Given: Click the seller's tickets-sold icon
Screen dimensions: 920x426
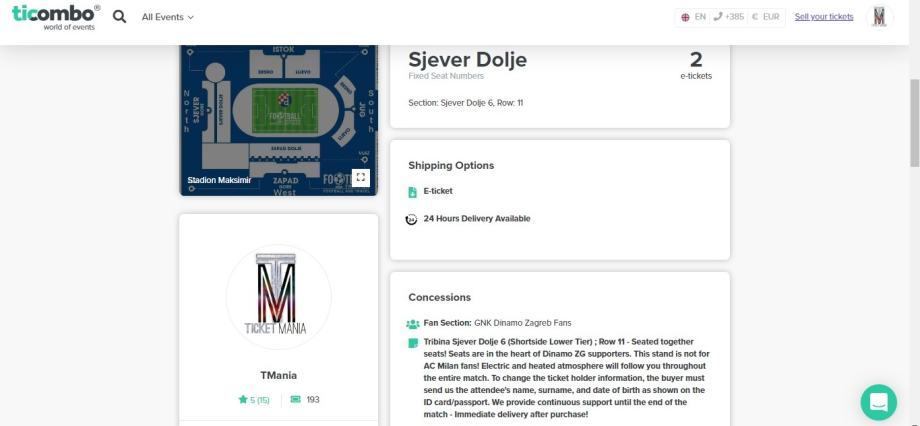Looking at the screenshot, I should point(295,400).
